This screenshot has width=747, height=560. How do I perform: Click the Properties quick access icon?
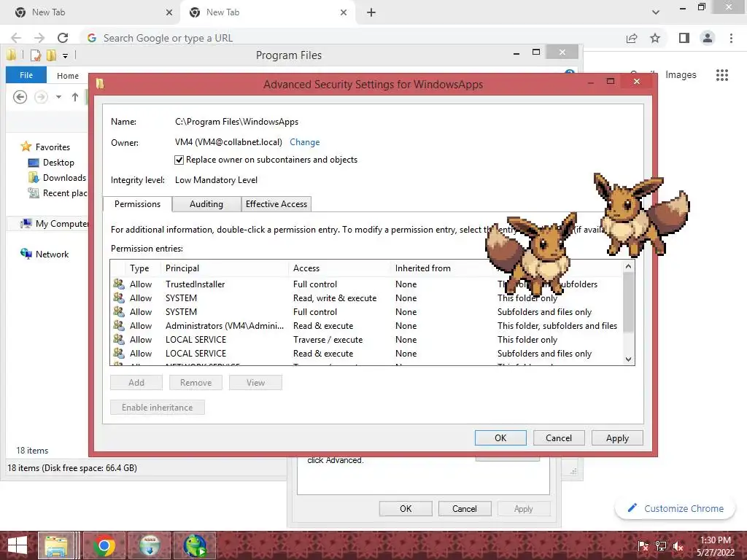point(36,55)
